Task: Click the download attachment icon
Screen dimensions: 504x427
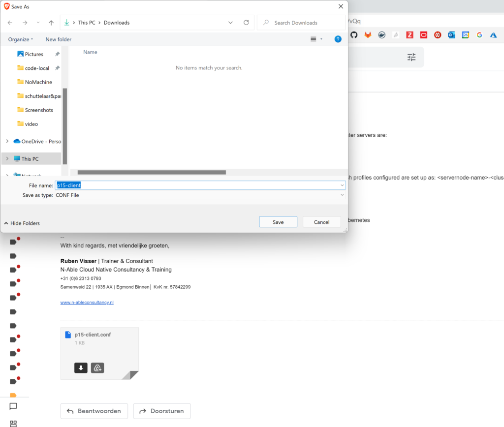Action: pyautogui.click(x=81, y=368)
